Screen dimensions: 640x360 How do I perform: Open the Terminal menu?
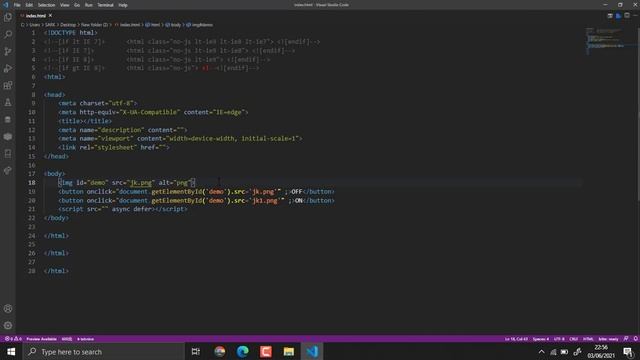pyautogui.click(x=105, y=5)
